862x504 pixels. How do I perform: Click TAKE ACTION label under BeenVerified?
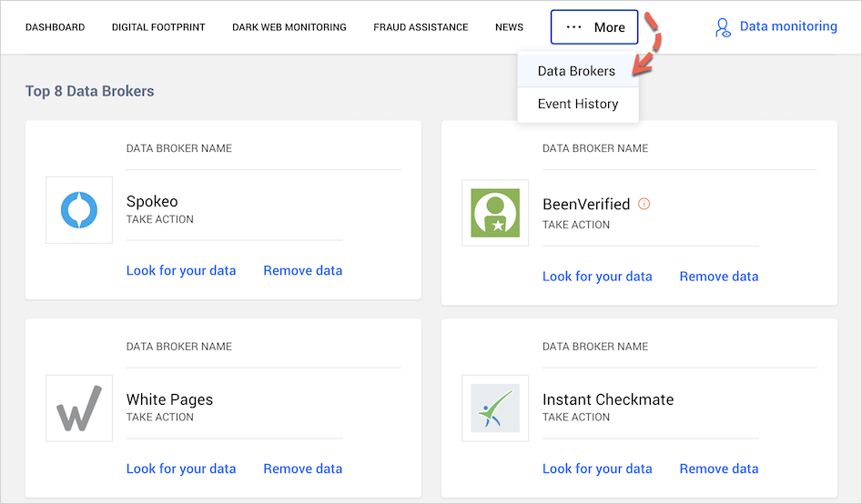[576, 225]
